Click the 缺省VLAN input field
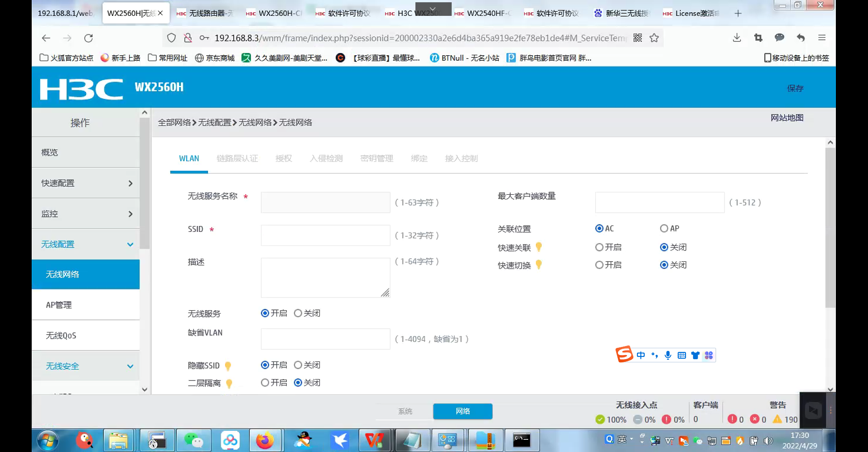This screenshot has height=452, width=868. pyautogui.click(x=325, y=339)
